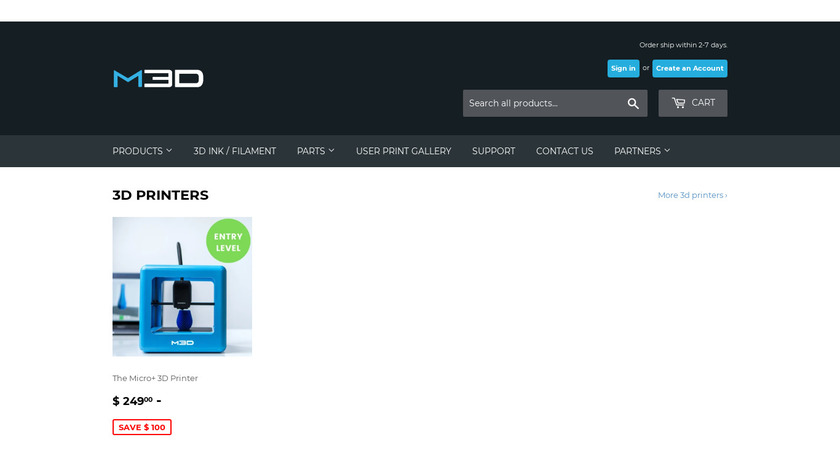Click the Sign in button

pyautogui.click(x=623, y=69)
